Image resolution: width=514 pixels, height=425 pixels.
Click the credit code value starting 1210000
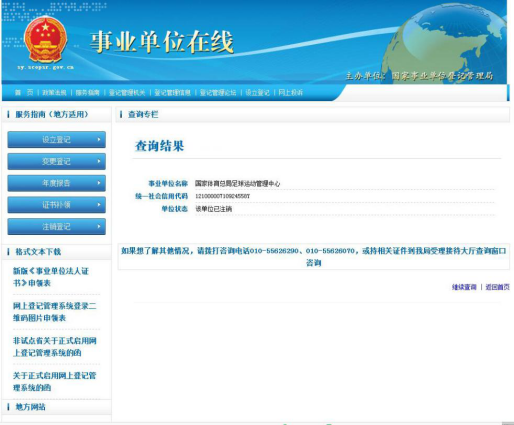[x=222, y=196]
